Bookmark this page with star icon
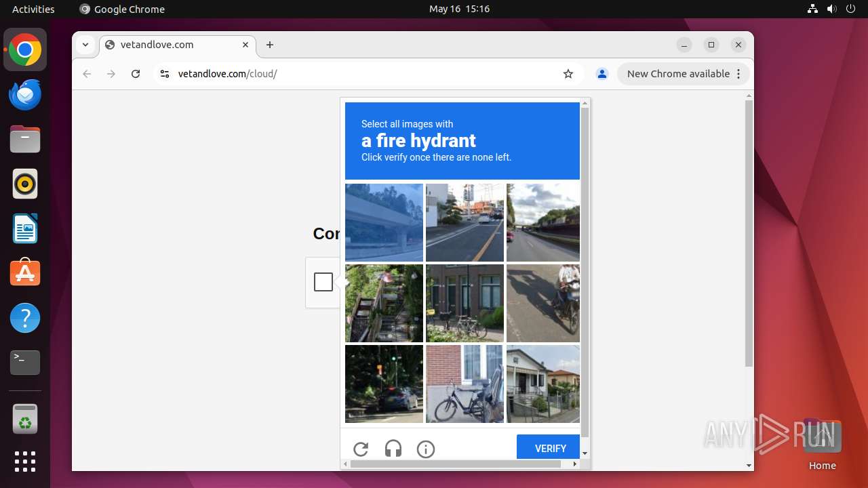 [x=568, y=74]
